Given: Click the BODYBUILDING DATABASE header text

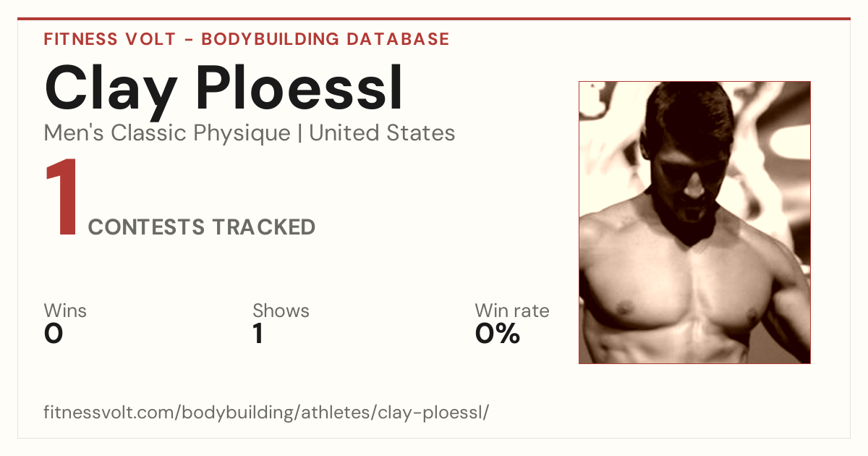Looking at the screenshot, I should [325, 39].
